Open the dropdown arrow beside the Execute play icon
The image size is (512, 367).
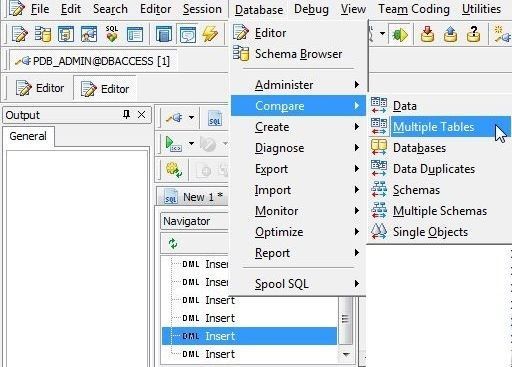click(x=191, y=144)
